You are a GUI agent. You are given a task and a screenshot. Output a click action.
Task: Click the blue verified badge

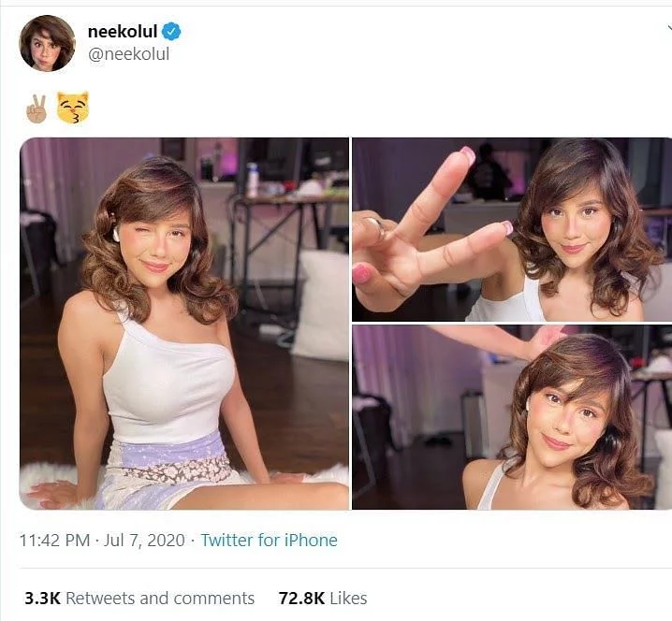coord(172,32)
